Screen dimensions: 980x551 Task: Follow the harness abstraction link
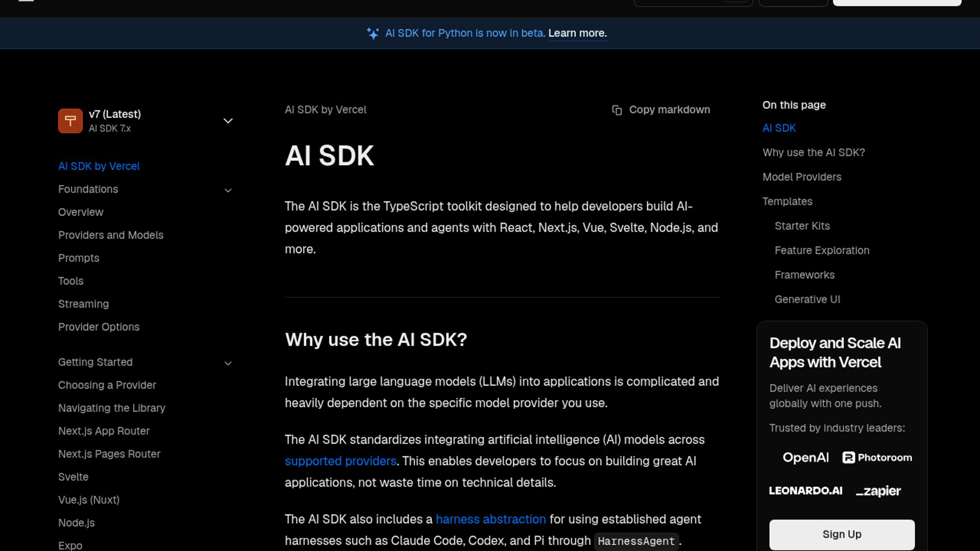pyautogui.click(x=491, y=519)
